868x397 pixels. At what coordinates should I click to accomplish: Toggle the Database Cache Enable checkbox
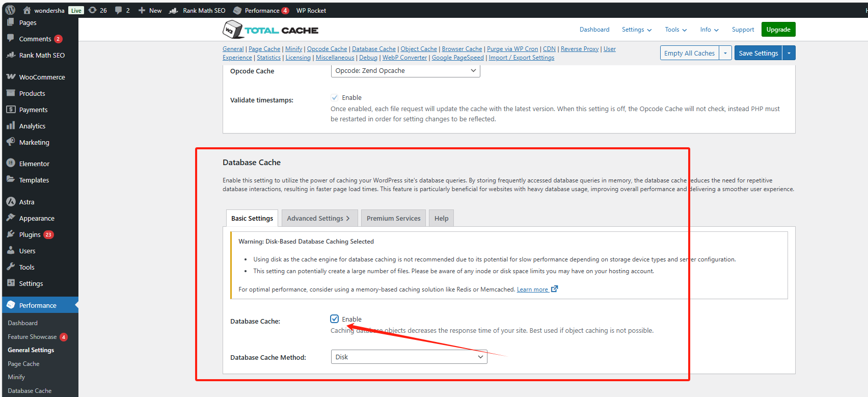pos(335,319)
